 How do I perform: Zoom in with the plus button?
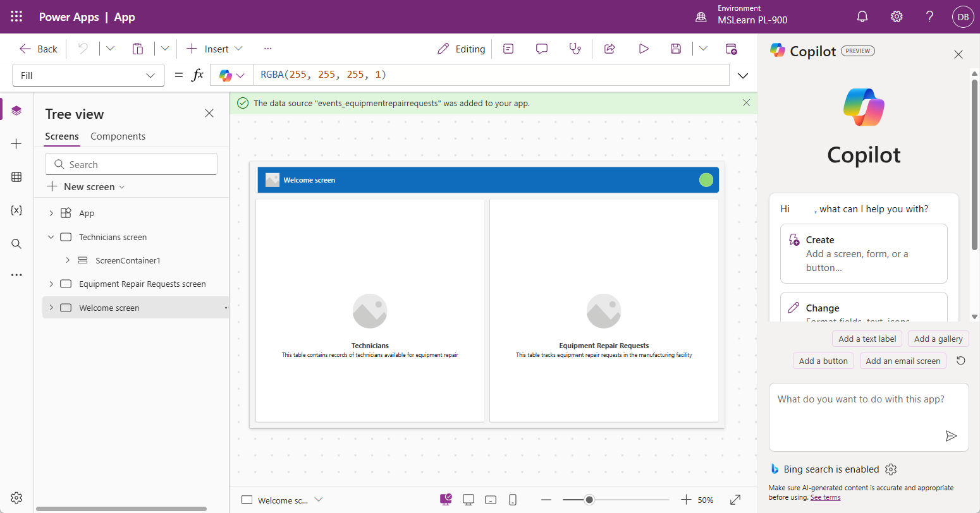686,500
